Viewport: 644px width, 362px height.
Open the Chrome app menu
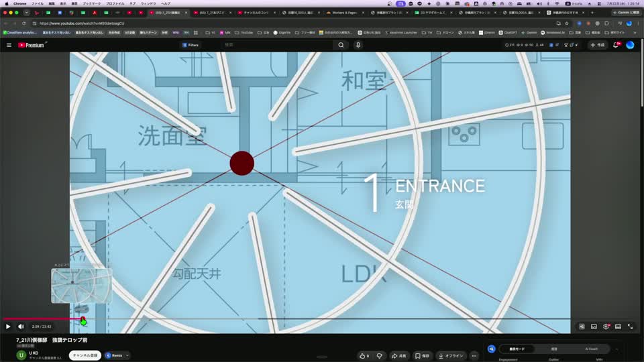coord(19,3)
